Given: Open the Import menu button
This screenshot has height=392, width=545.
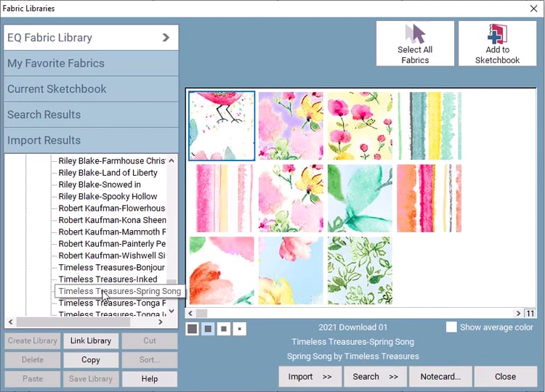Looking at the screenshot, I should [310, 376].
